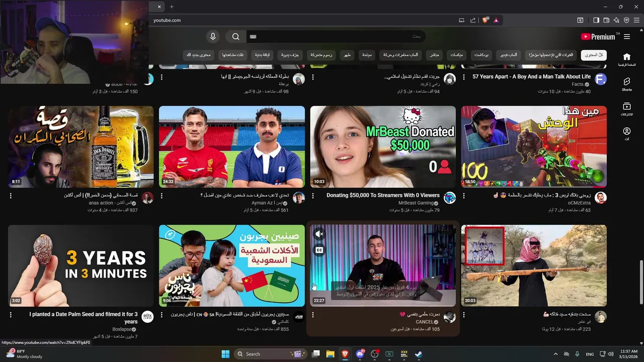Select the 'طهر' filter chip
This screenshot has height=362, width=644.
click(x=347, y=55)
